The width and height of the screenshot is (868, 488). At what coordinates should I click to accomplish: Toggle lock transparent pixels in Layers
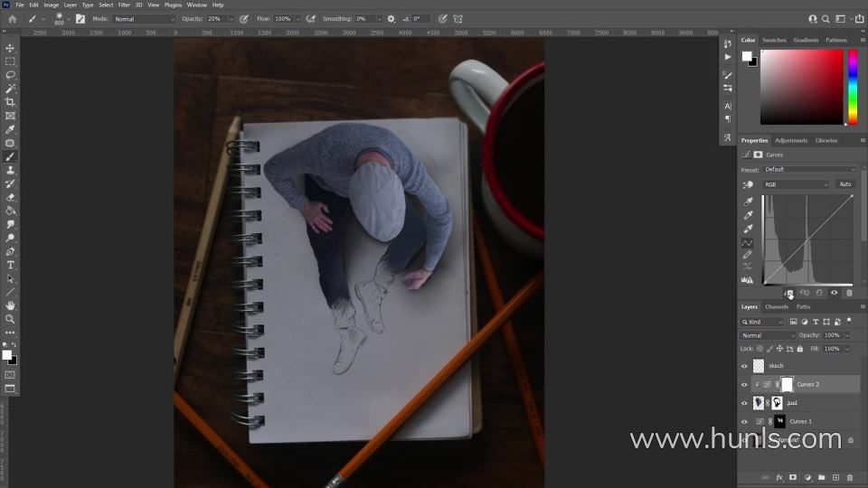760,349
